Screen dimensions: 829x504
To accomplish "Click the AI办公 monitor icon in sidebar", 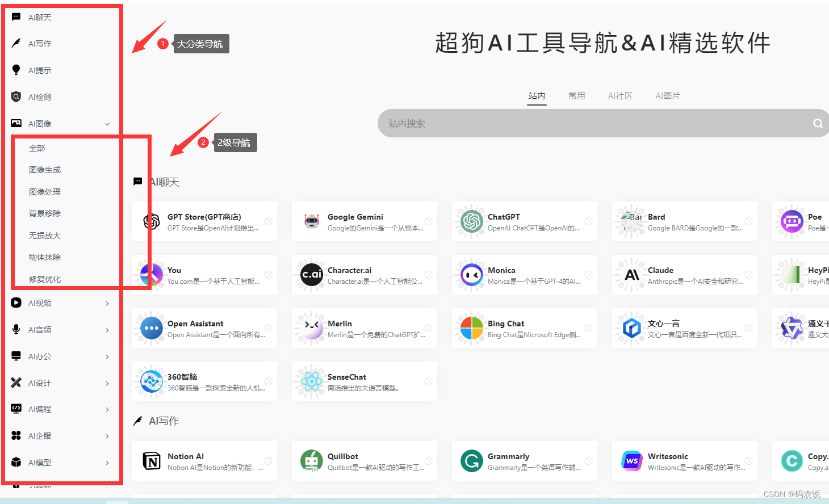I will (x=16, y=356).
